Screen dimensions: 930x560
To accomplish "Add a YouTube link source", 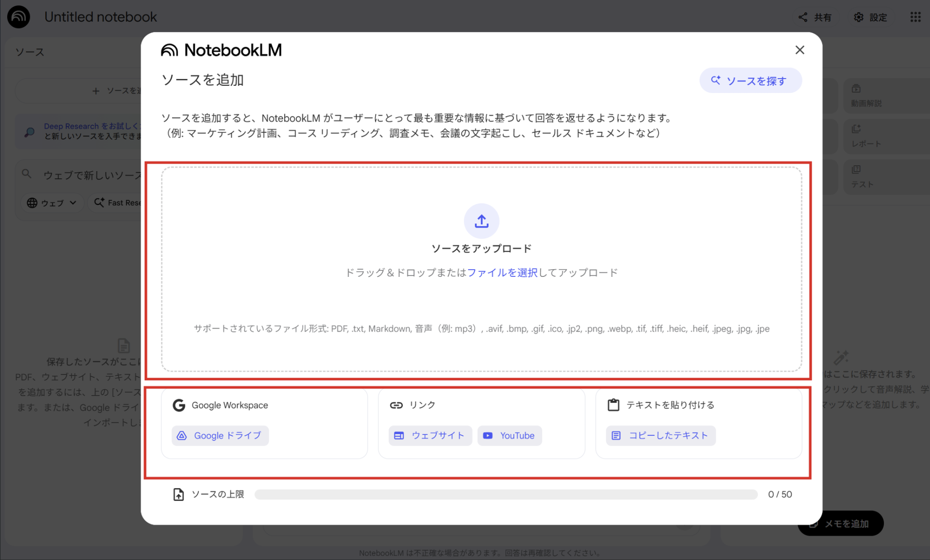I will click(x=510, y=436).
